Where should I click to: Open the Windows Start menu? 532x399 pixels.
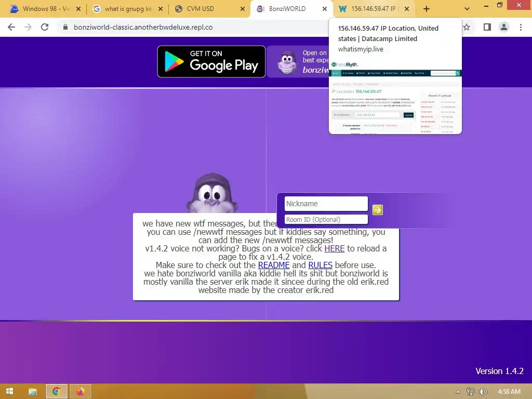(9, 391)
